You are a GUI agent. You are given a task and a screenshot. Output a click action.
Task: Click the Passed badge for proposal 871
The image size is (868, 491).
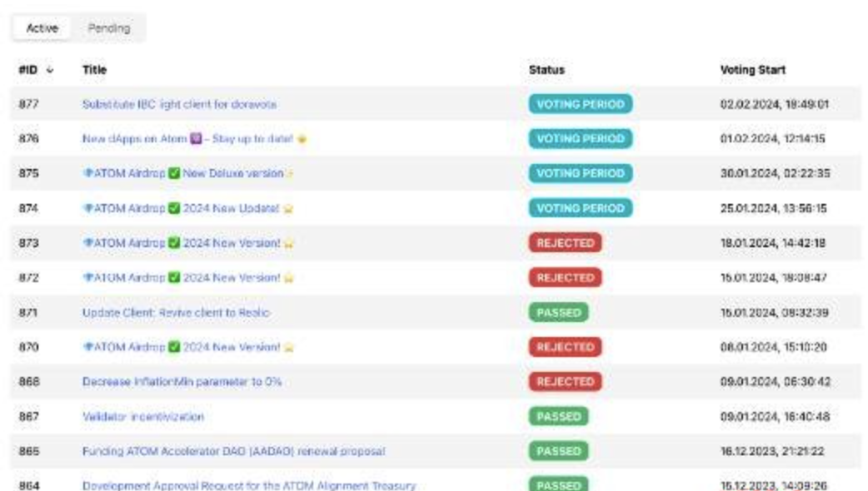(558, 313)
